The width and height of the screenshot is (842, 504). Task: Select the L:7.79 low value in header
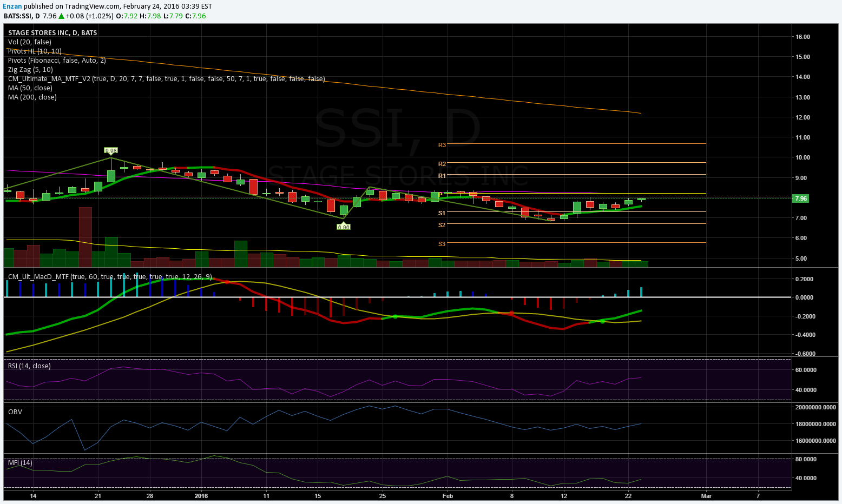[173, 16]
